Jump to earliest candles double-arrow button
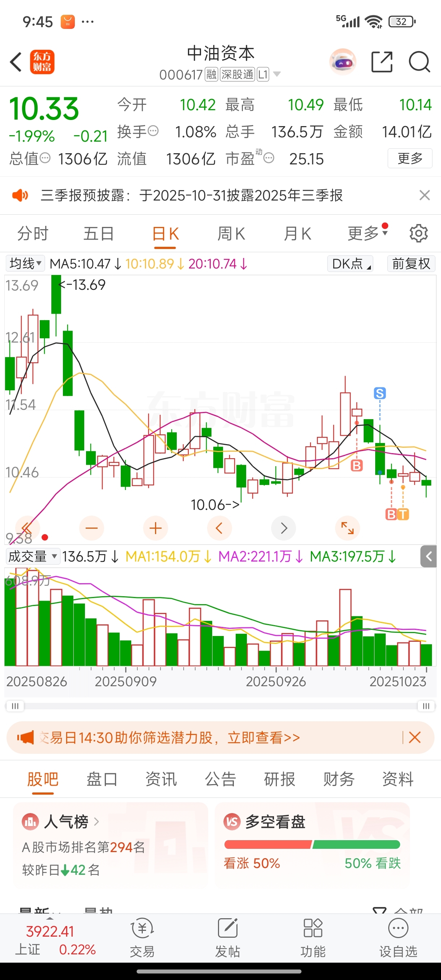The height and width of the screenshot is (980, 441). [27, 528]
